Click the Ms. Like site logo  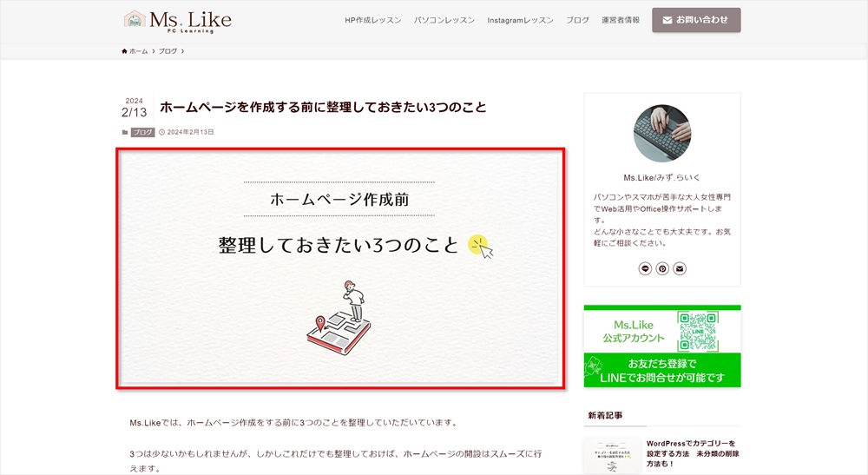pyautogui.click(x=177, y=22)
